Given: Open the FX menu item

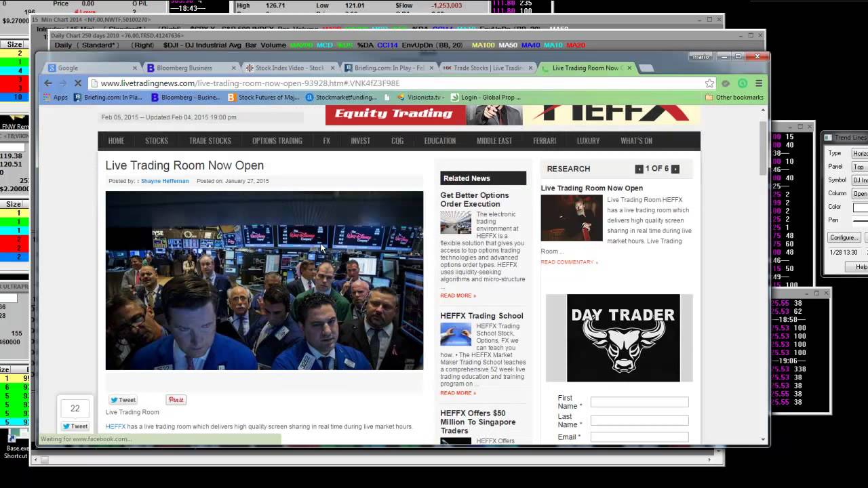Looking at the screenshot, I should click(x=326, y=141).
